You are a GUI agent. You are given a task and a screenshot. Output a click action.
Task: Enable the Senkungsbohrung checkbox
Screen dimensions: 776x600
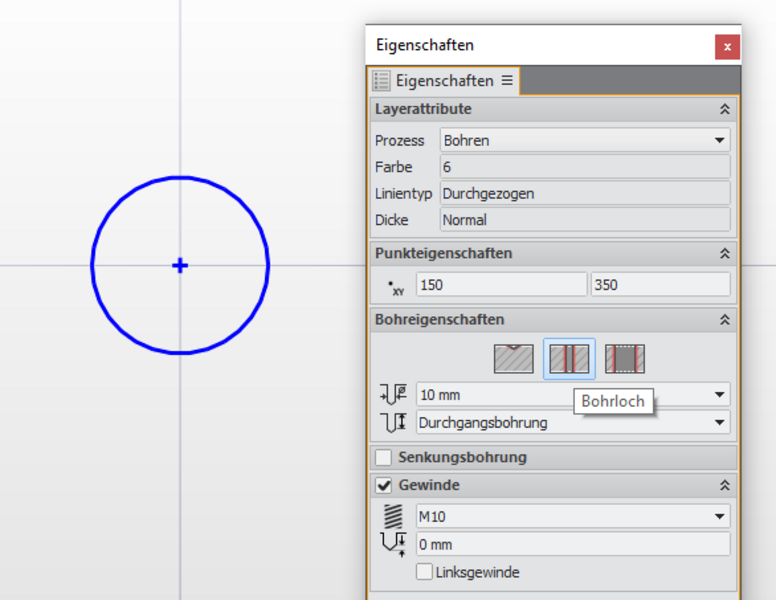(383, 457)
